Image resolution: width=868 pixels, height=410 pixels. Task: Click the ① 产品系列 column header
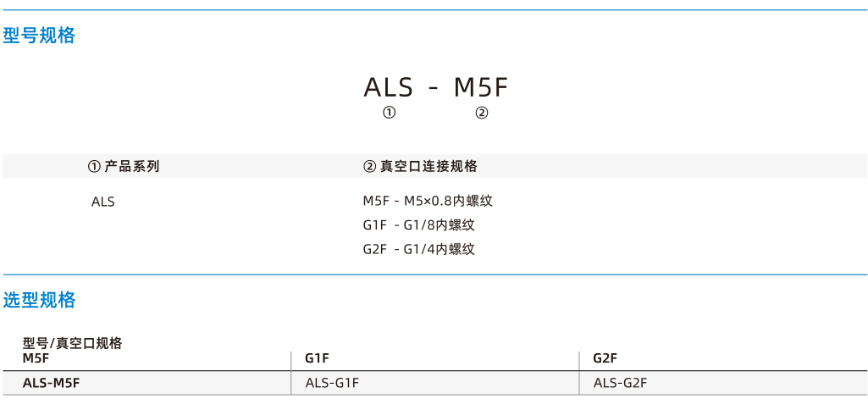pyautogui.click(x=124, y=166)
